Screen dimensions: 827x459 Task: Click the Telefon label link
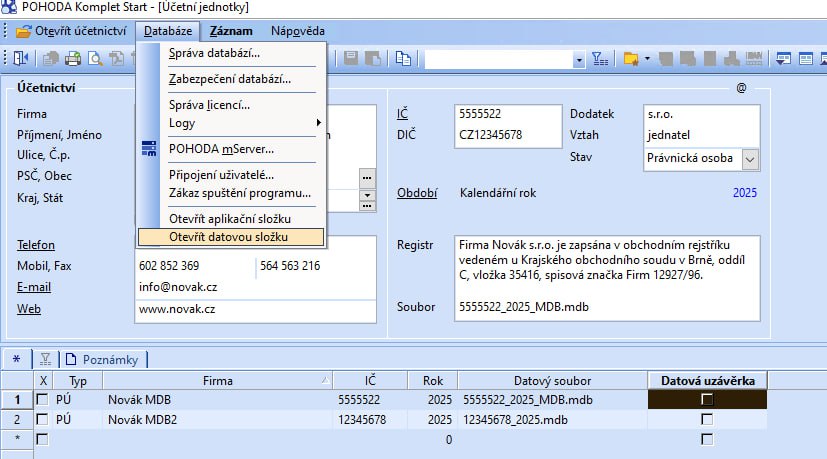[x=36, y=245]
